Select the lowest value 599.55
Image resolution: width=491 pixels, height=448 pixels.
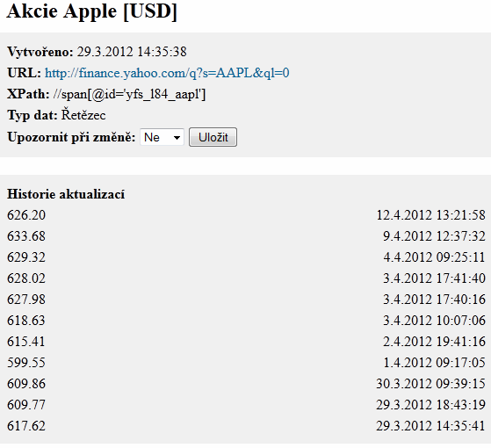[x=26, y=363]
